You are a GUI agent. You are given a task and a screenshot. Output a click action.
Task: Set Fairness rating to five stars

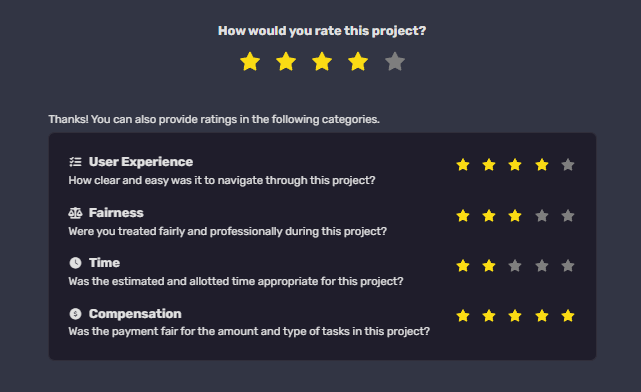click(x=568, y=215)
